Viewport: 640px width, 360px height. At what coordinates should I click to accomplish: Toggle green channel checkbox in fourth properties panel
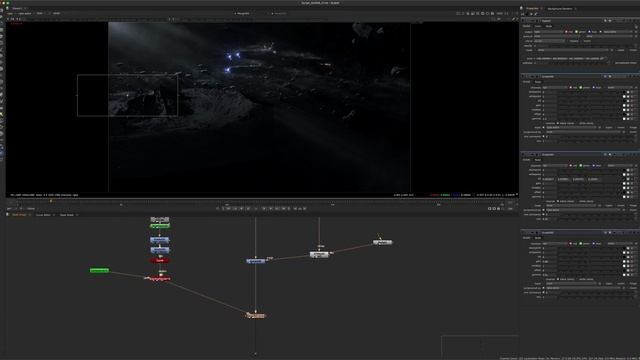click(x=581, y=244)
